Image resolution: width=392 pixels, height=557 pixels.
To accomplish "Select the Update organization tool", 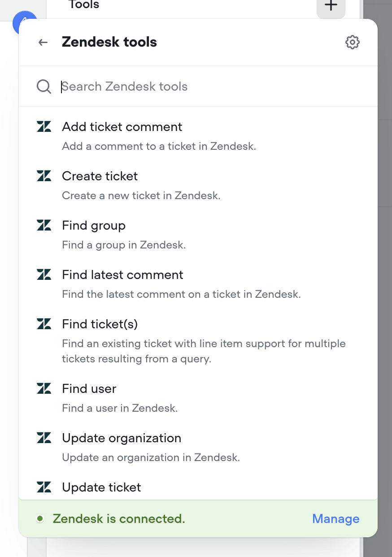I will [x=122, y=438].
